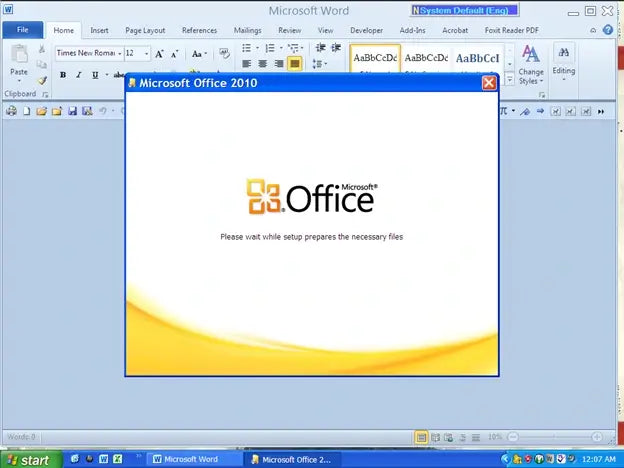624x468 pixels.
Task: Click the Clear Formatting icon
Action: click(224, 54)
